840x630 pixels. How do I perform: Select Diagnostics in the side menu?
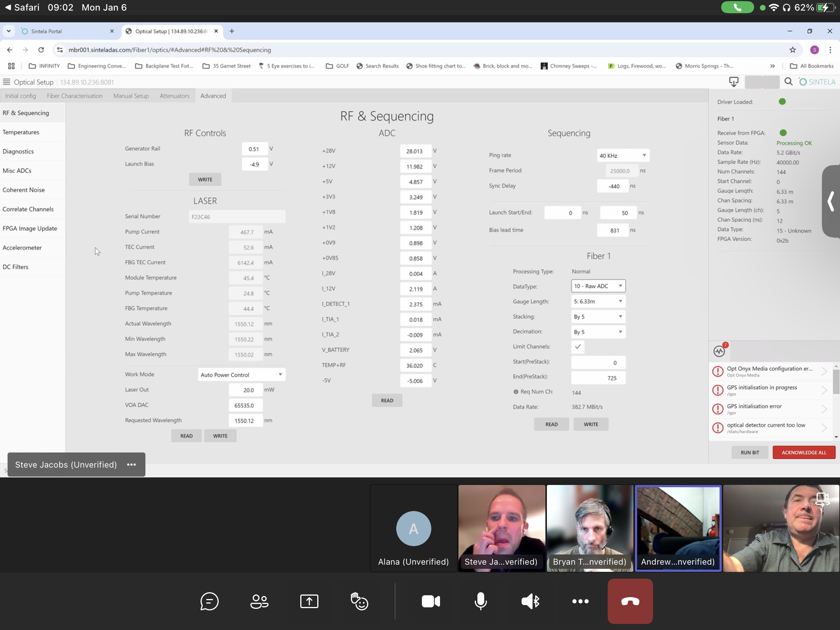click(32, 151)
